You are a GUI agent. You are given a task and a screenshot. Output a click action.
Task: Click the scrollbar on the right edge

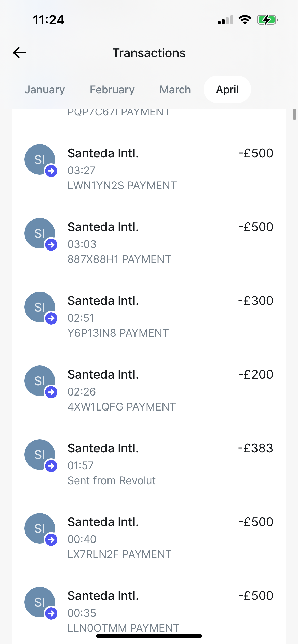pyautogui.click(x=294, y=114)
